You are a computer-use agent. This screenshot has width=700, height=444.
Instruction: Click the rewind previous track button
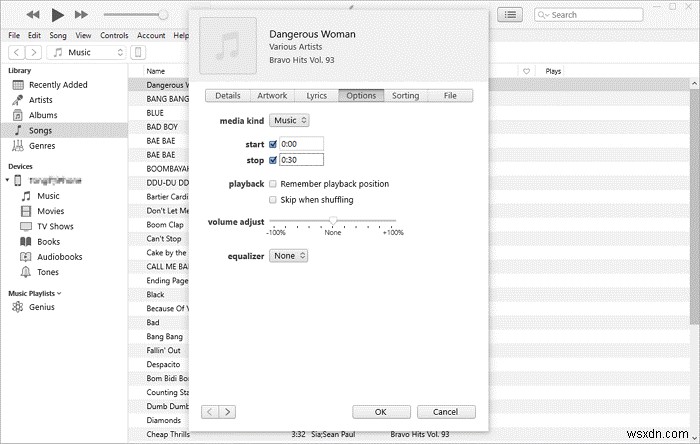coord(33,15)
